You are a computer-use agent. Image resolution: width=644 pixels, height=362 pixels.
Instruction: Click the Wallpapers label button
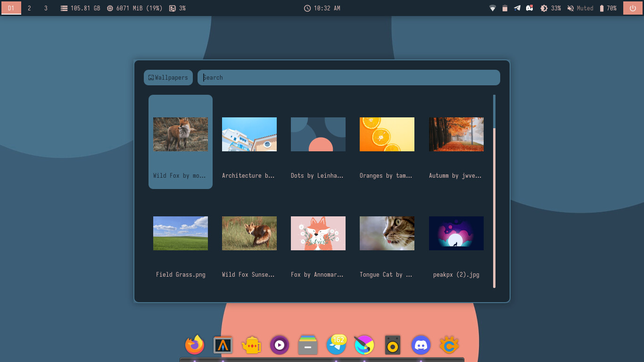[x=168, y=78]
